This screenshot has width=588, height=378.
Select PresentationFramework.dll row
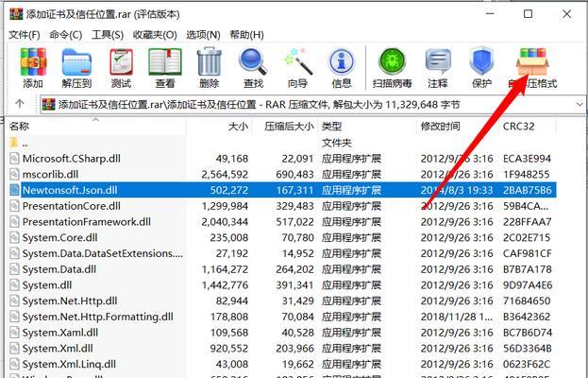pyautogui.click(x=282, y=222)
